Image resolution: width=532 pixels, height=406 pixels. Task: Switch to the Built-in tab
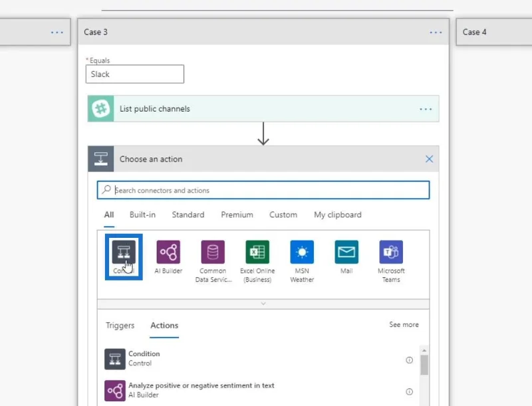click(x=142, y=215)
